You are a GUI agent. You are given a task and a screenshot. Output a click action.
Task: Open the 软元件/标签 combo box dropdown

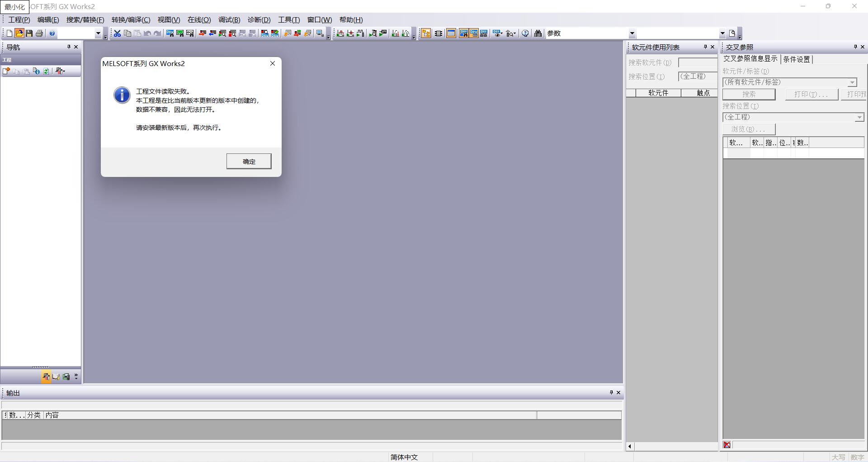(852, 82)
